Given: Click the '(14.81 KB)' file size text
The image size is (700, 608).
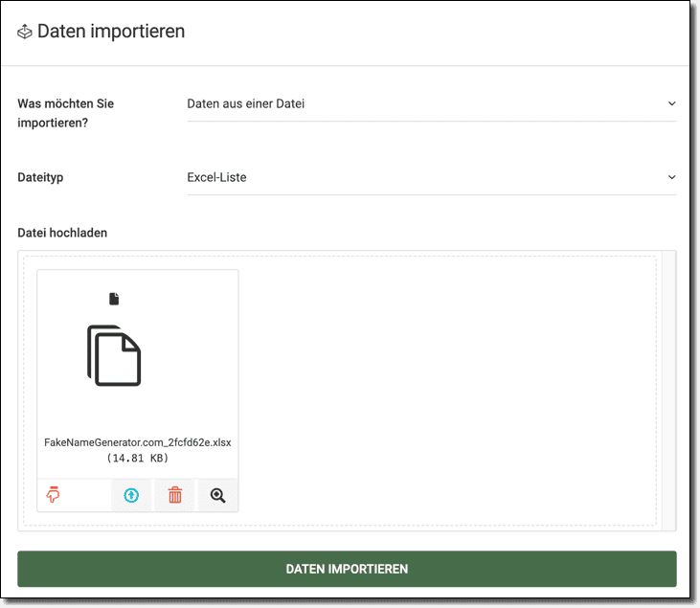Looking at the screenshot, I should pyautogui.click(x=138, y=459).
